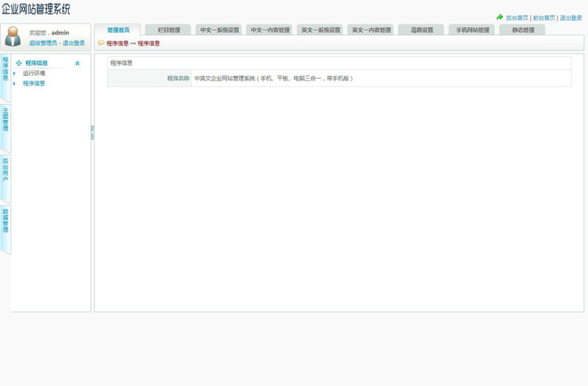This screenshot has width=588, height=386.
Task: Click the last 程序信息 in the breadcrumb
Action: tap(148, 43)
